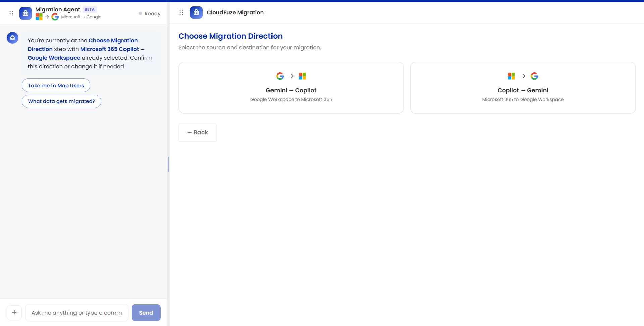Click Select the source and destination text
The image size is (644, 326).
(x=250, y=47)
